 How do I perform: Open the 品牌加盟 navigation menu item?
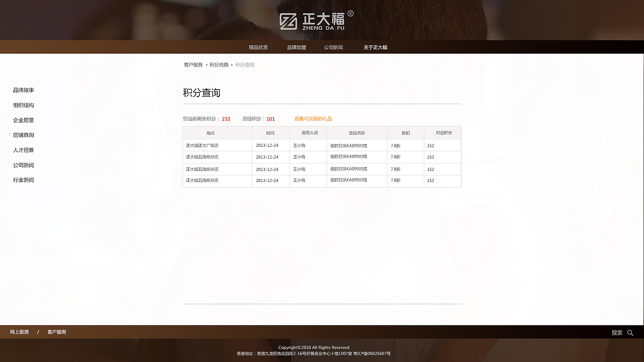[x=296, y=47]
